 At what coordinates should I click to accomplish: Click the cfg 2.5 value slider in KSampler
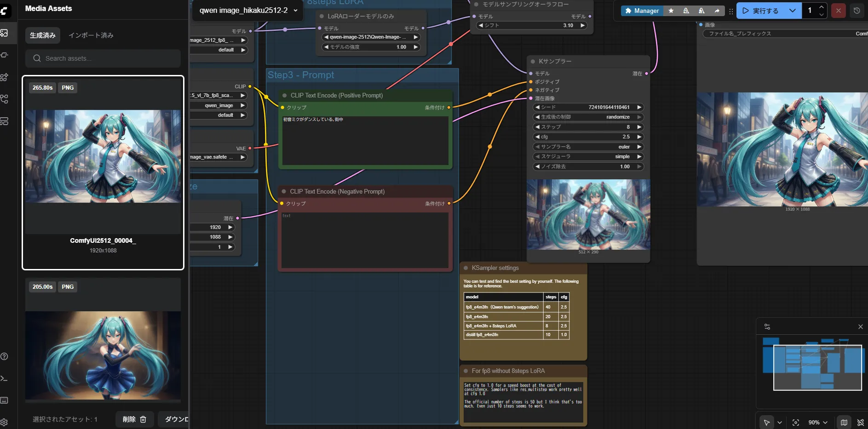coord(588,137)
